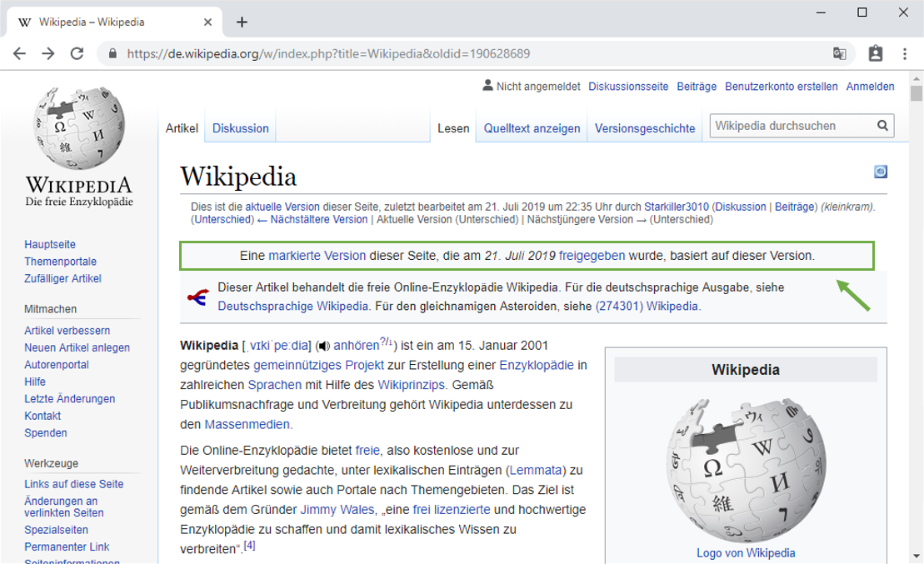Viewport: 924px width, 564px height.
Task: Open the Versionsgeschichte tab
Action: pos(645,128)
